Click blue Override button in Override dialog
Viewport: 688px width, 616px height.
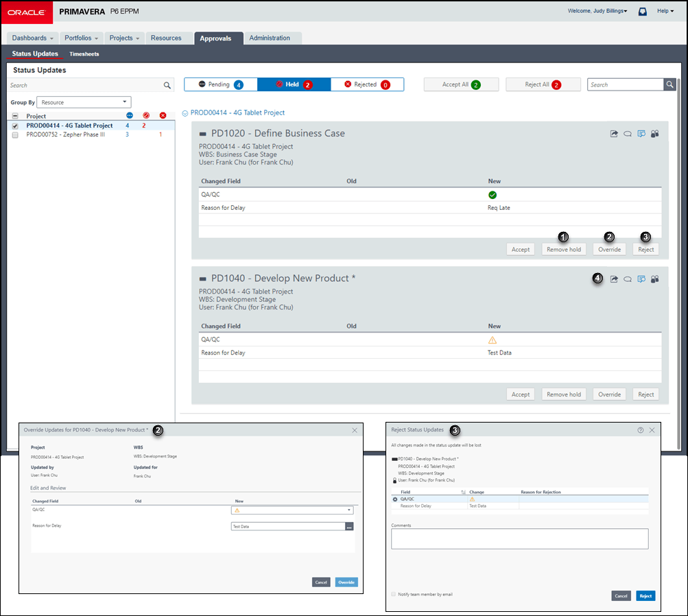[x=346, y=582]
